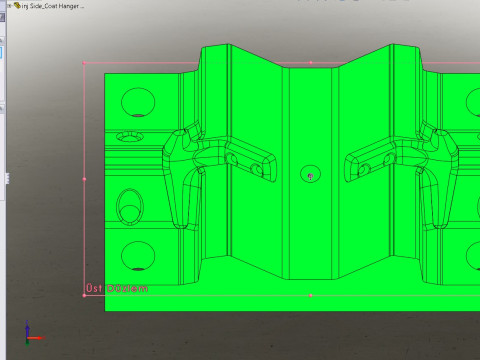The height and width of the screenshot is (360, 480).
Task: Select the upper-left round hole in the mold
Action: pos(138,102)
